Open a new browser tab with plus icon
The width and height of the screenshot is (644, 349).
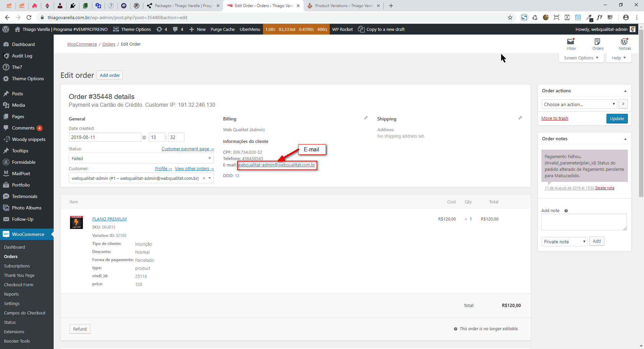point(391,6)
